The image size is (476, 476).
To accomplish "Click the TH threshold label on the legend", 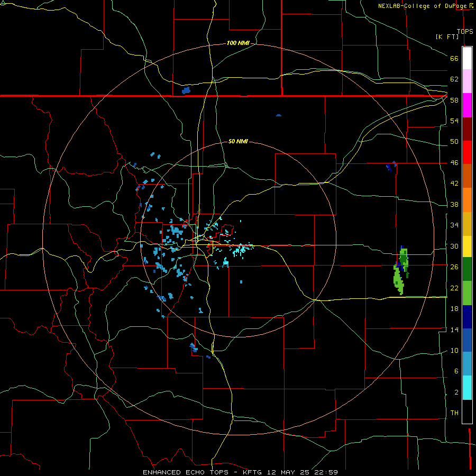I will (x=454, y=413).
